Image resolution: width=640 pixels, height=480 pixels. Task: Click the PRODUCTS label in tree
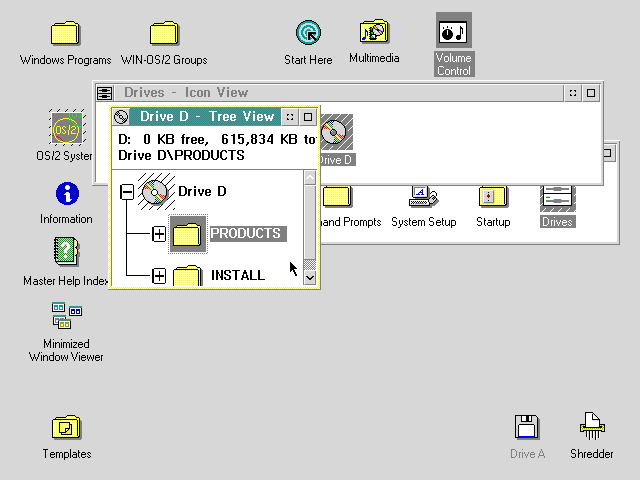[x=246, y=233]
